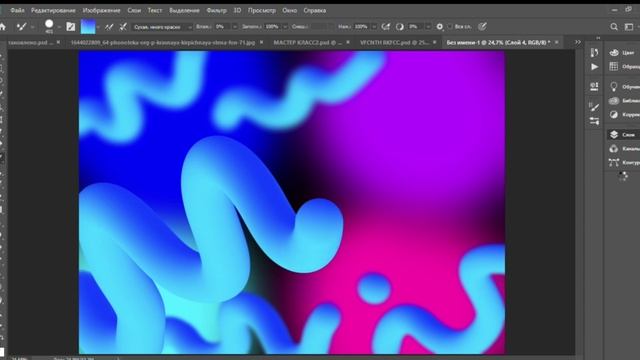The width and height of the screenshot is (640, 360).
Task: Open the Слои (Layers) panel
Action: click(x=623, y=135)
